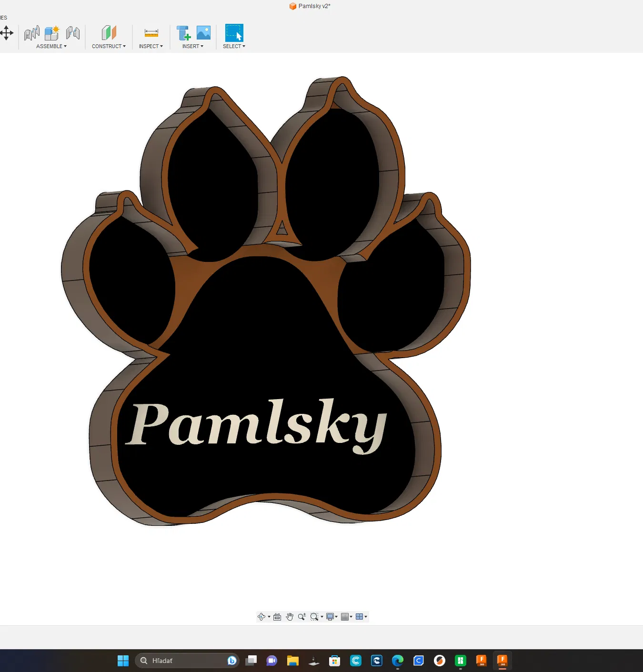Open the CONSTRUCT dropdown menu

tap(109, 46)
